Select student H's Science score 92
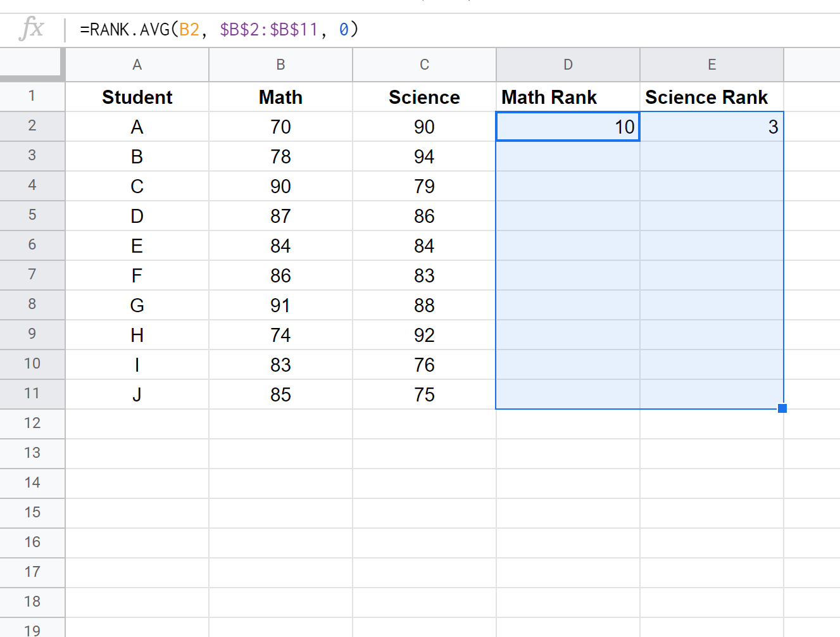Screen dimensions: 840x637 [x=424, y=335]
